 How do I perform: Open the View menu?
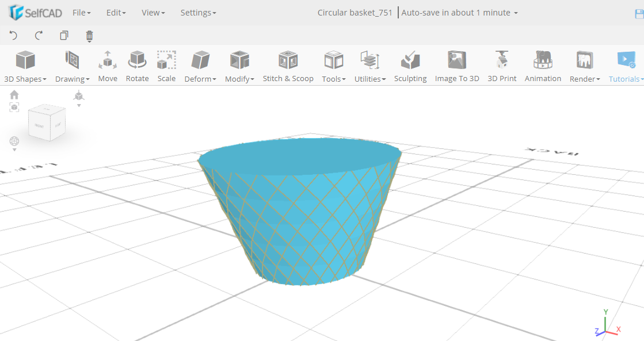click(153, 13)
